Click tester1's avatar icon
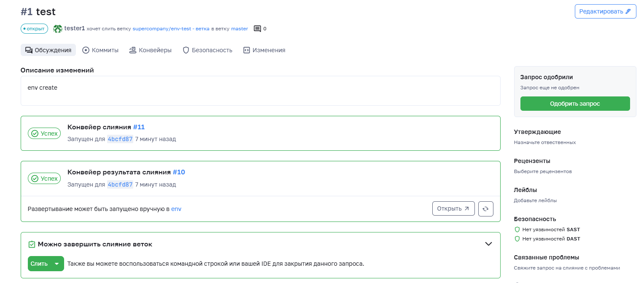Image resolution: width=644 pixels, height=283 pixels. pos(58,29)
